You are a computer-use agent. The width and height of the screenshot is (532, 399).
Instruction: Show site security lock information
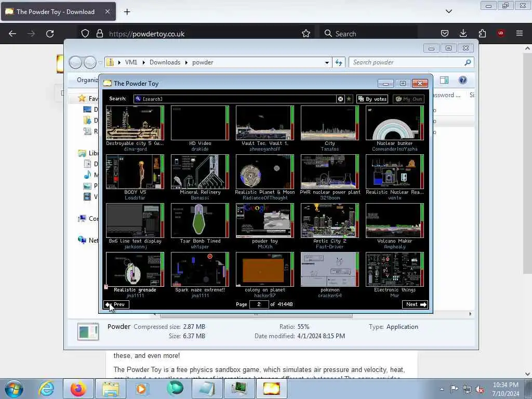pyautogui.click(x=99, y=34)
